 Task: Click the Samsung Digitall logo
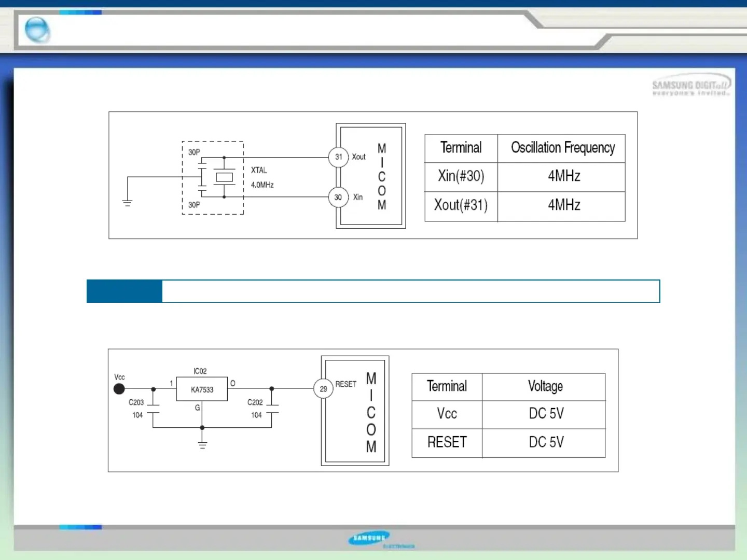point(691,86)
